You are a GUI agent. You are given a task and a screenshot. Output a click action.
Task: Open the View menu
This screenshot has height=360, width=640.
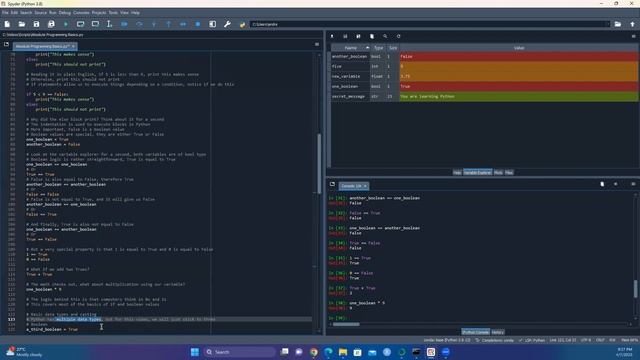click(x=124, y=13)
